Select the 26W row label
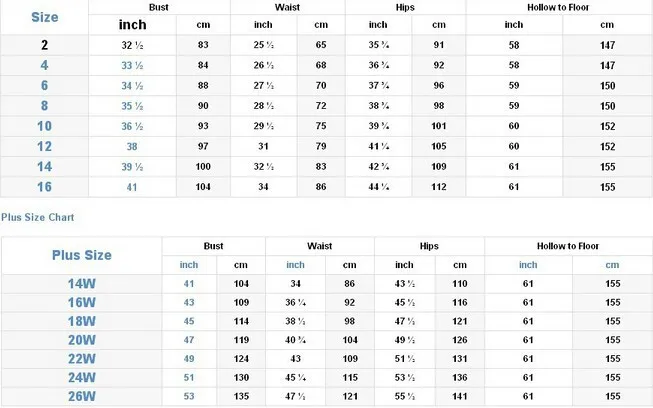The height and width of the screenshot is (408, 653). [82, 396]
